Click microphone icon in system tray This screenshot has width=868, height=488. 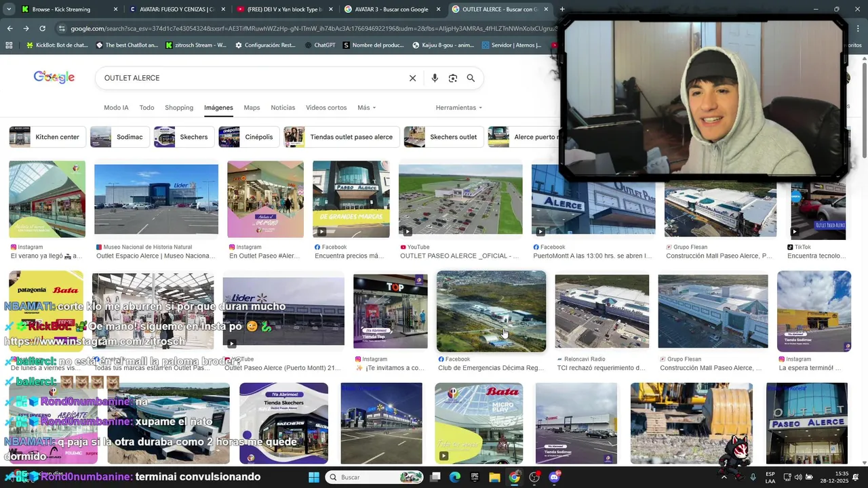753,477
